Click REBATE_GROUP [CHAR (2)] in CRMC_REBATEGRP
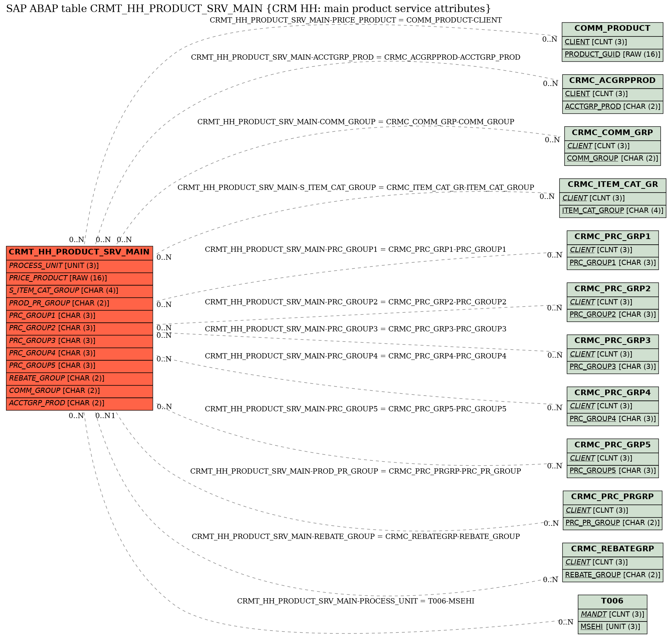672x638 pixels. point(612,575)
